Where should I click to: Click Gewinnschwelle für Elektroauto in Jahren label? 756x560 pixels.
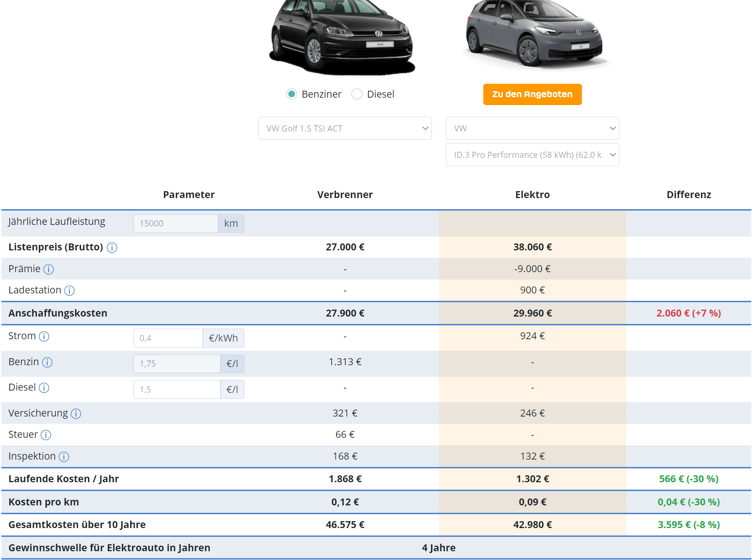pos(109,548)
